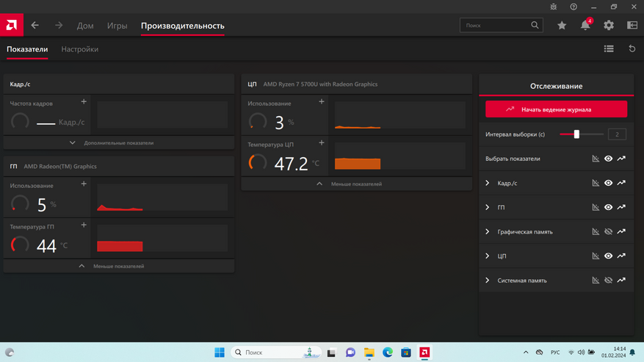The height and width of the screenshot is (362, 644).
Task: Toggle eye visibility for Графическая память
Action: [x=608, y=232]
